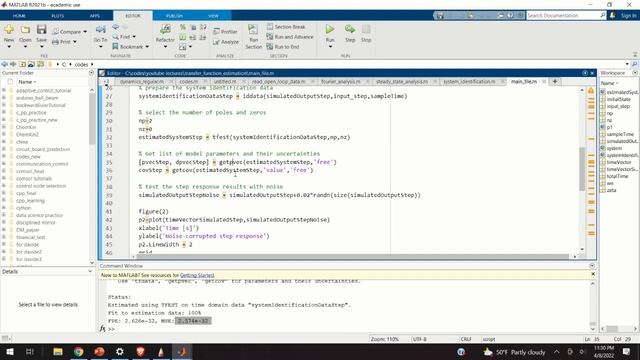This screenshot has width=640, height=360.
Task: Click Sign In
Action: tap(628, 16)
